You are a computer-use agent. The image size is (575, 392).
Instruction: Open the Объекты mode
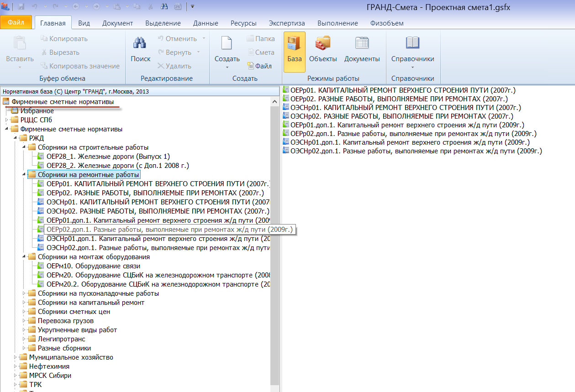(x=322, y=43)
